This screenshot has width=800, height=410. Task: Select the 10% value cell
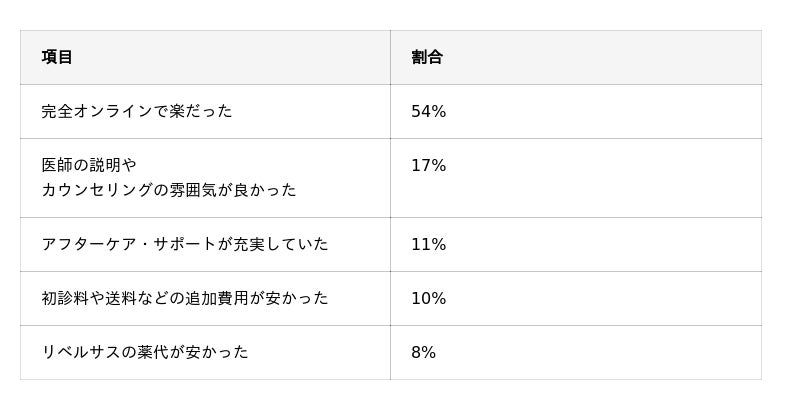coord(428,299)
